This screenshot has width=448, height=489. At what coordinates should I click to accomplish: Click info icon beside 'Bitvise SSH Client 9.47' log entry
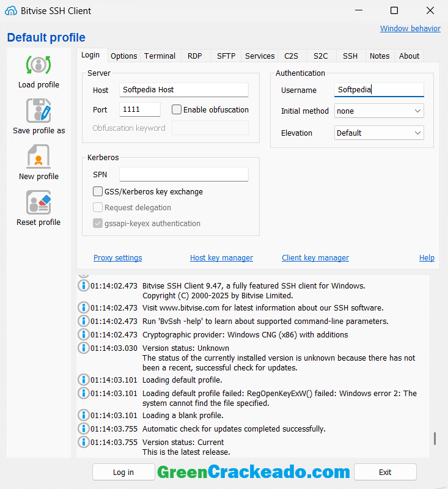[83, 285]
